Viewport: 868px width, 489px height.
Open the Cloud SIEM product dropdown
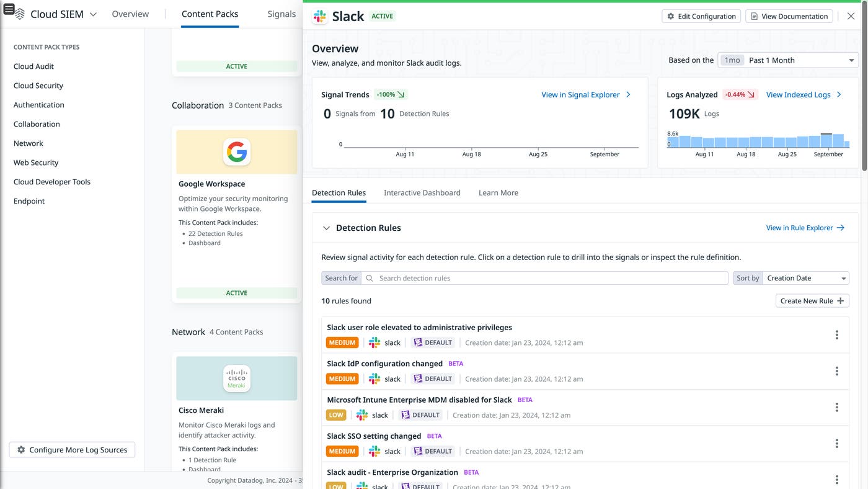(x=93, y=14)
